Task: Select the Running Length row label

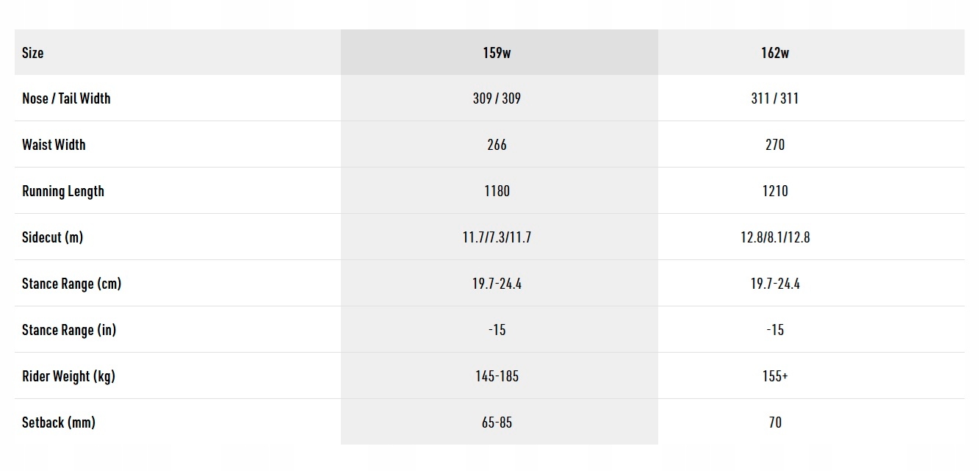Action: 63,191
